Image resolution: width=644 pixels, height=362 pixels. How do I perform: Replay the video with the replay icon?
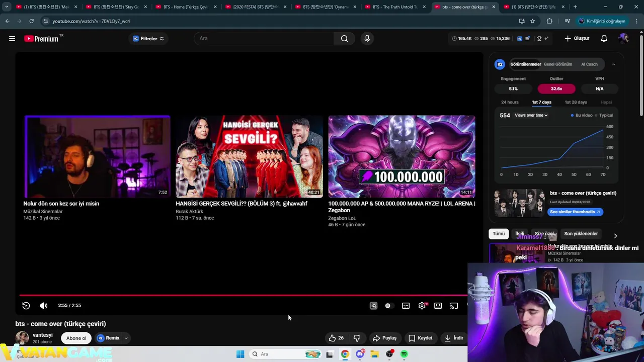[26, 306]
